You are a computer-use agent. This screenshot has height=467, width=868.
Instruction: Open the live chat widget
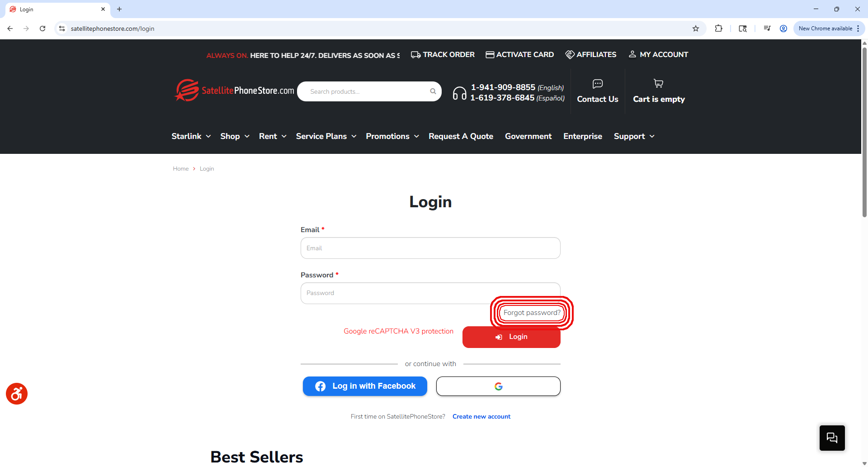(832, 438)
